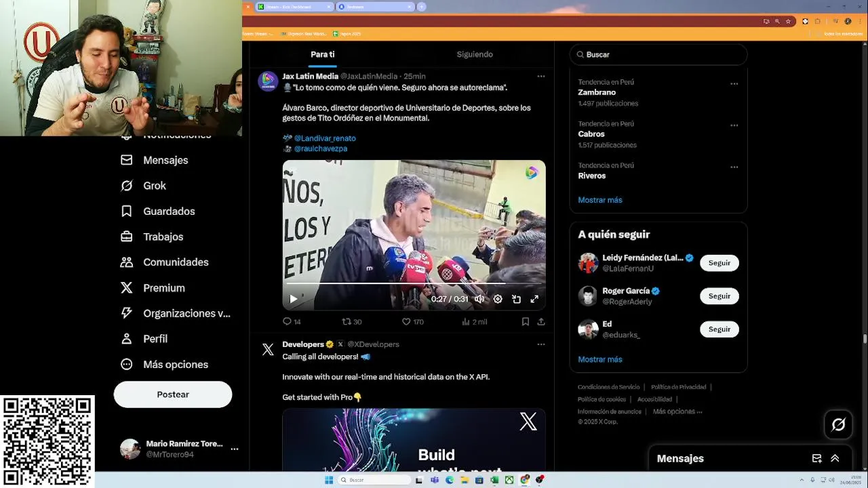Open Condiciones de Servicio link
868x488 pixels.
point(608,387)
